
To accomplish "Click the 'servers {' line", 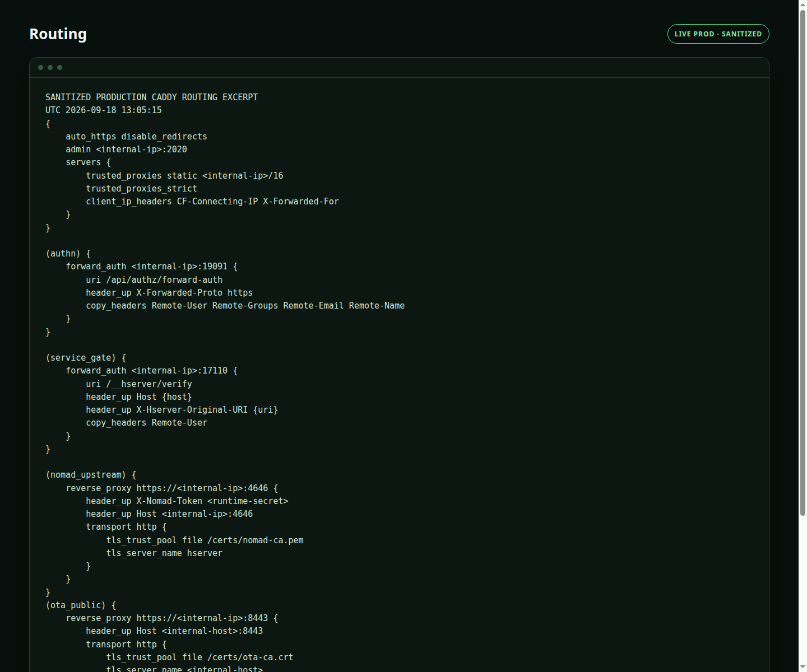I will pos(88,162).
